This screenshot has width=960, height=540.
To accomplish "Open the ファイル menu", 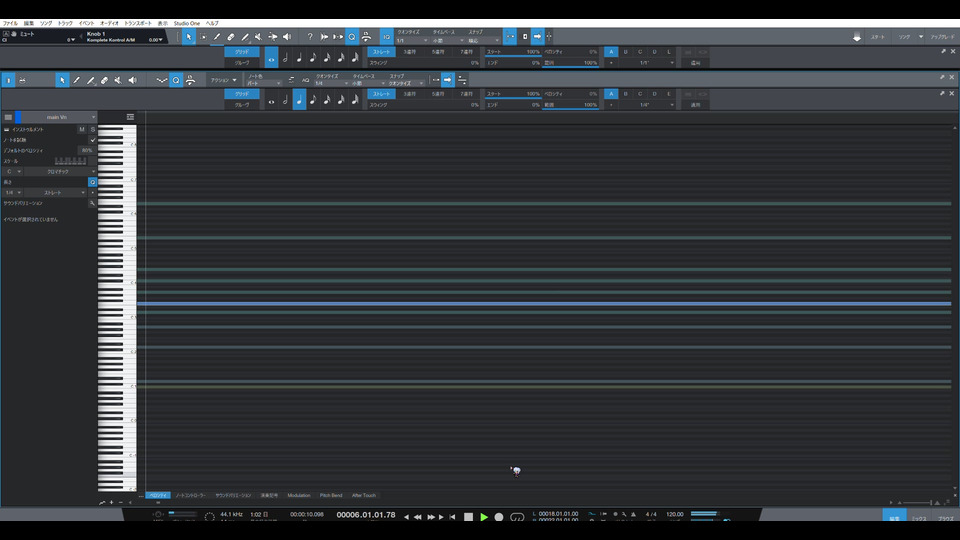I will click(x=10, y=23).
